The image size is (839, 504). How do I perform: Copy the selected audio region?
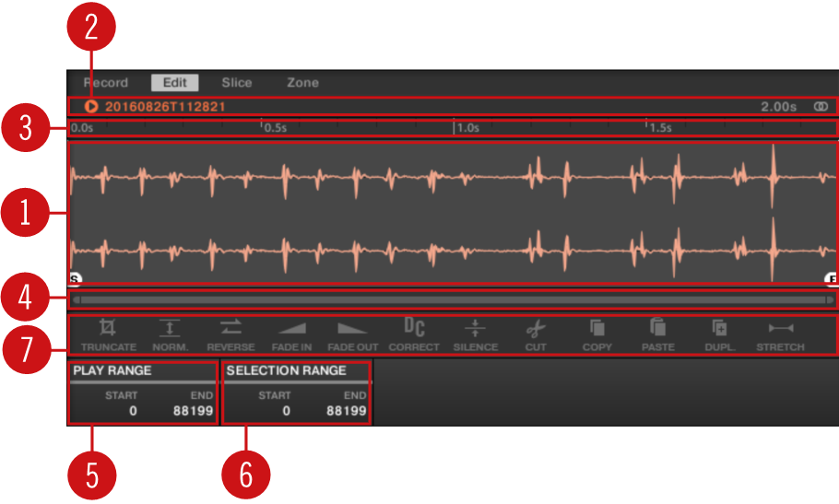597,328
